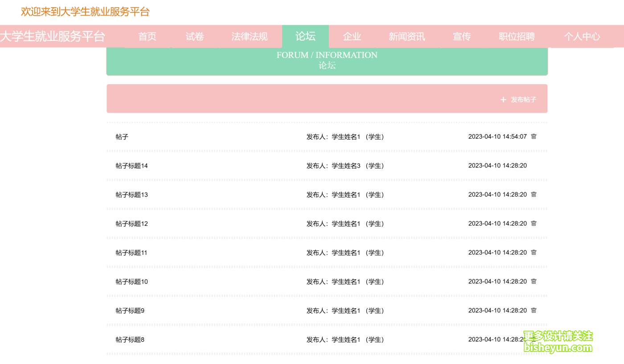Open the 企业 navigation item
This screenshot has height=364, width=624.
[x=352, y=37]
